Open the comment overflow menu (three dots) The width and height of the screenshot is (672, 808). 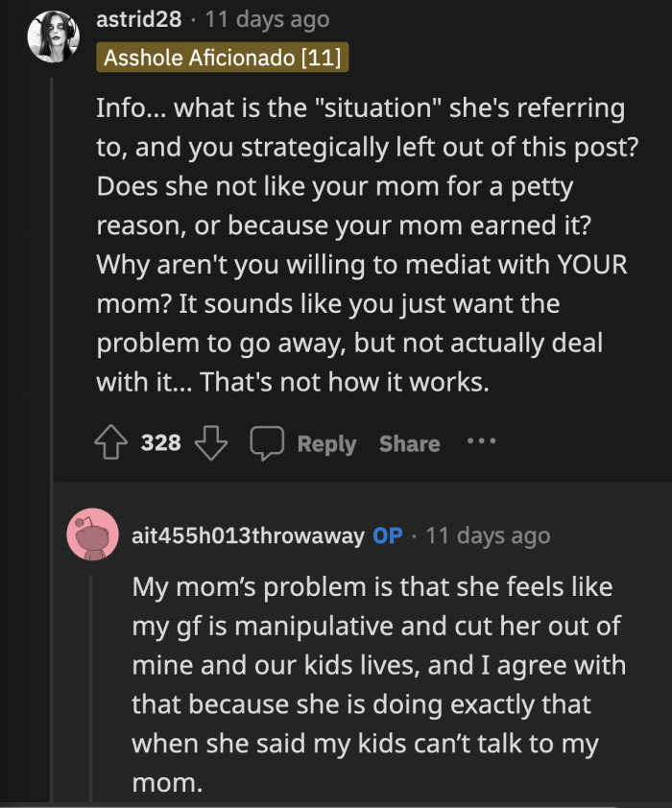tap(480, 440)
